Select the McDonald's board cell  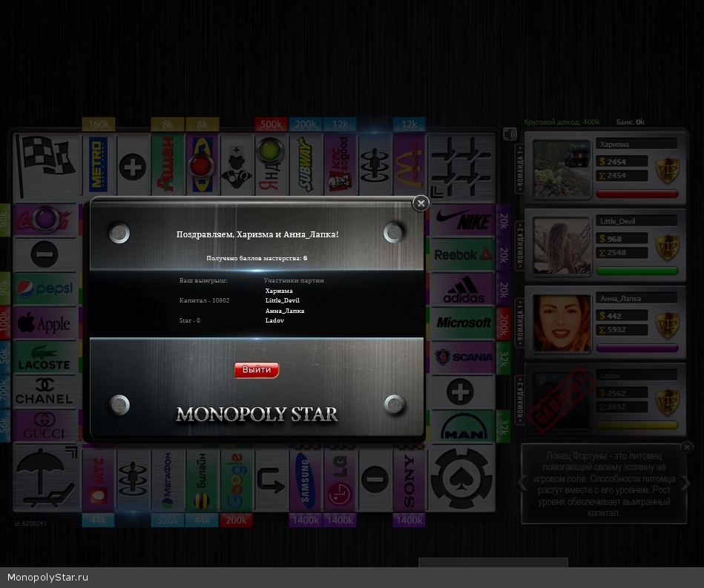pyautogui.click(x=409, y=165)
